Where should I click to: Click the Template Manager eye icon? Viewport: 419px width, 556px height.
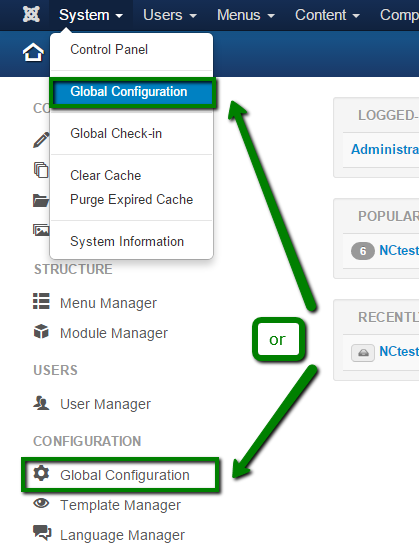(41, 503)
